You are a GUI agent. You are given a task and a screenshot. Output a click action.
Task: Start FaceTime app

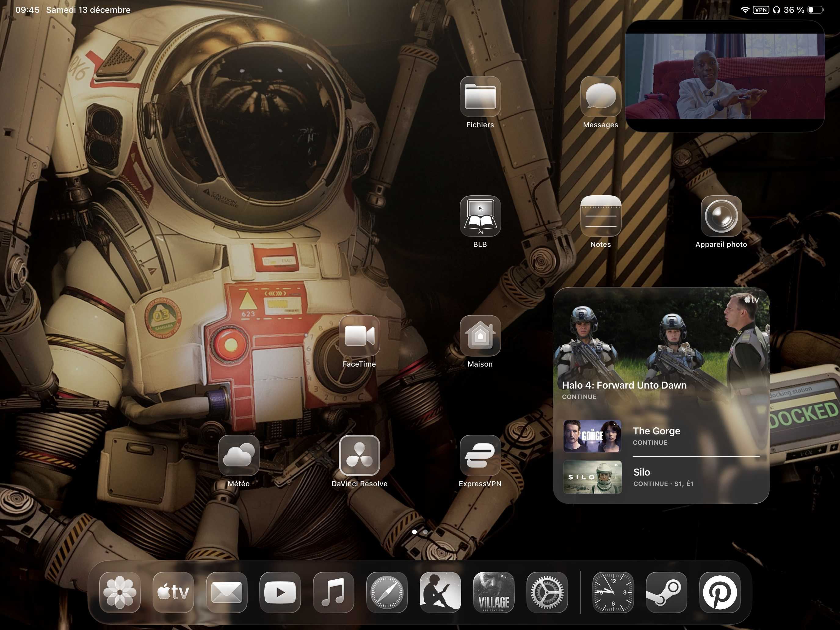359,336
